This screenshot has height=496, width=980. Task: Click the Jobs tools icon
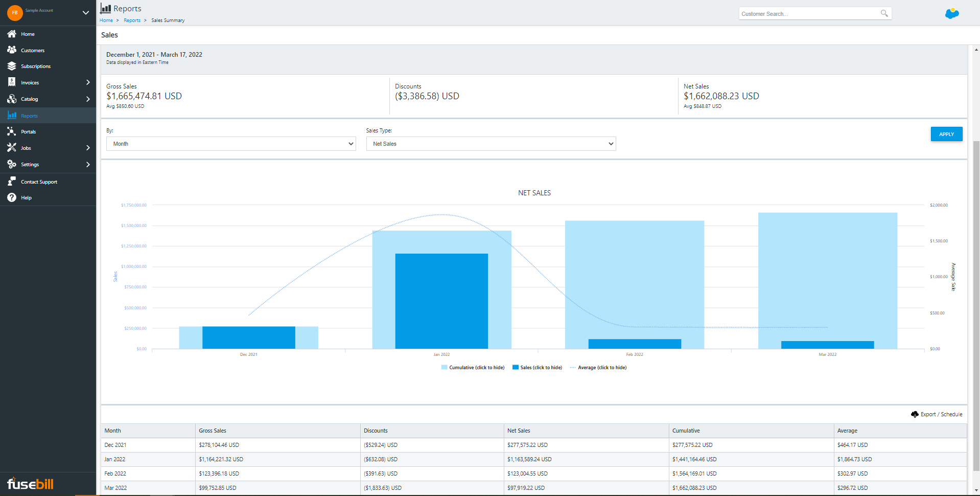[12, 148]
